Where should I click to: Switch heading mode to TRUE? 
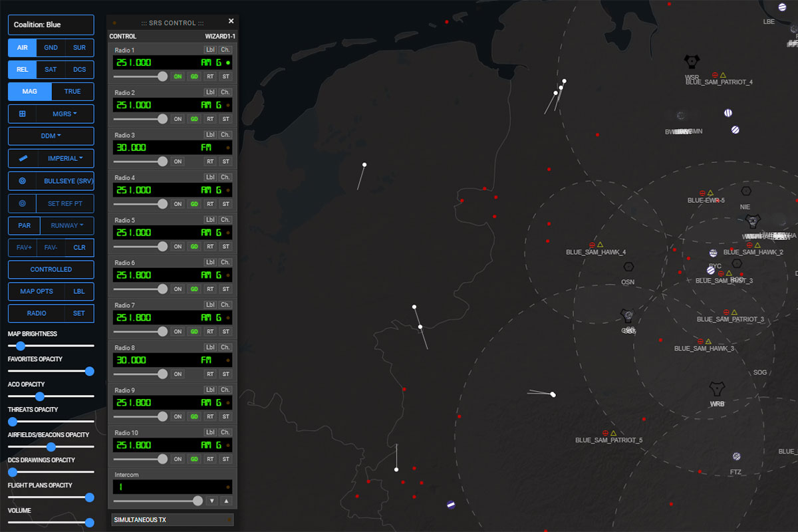(72, 91)
